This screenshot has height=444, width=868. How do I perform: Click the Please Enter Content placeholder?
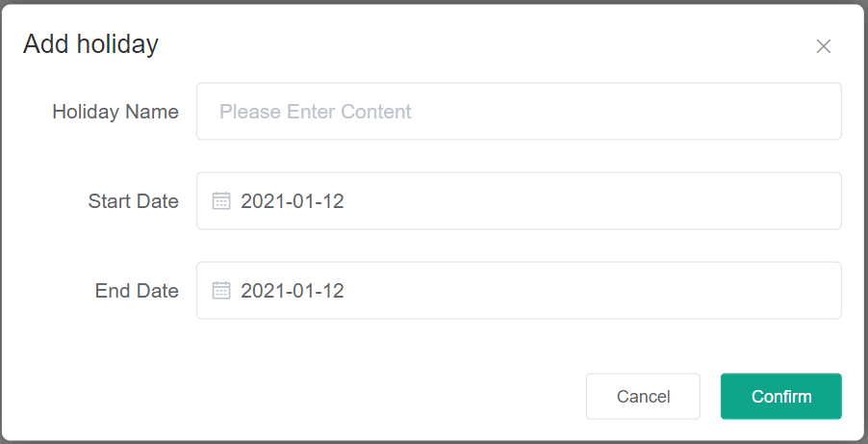tap(316, 112)
